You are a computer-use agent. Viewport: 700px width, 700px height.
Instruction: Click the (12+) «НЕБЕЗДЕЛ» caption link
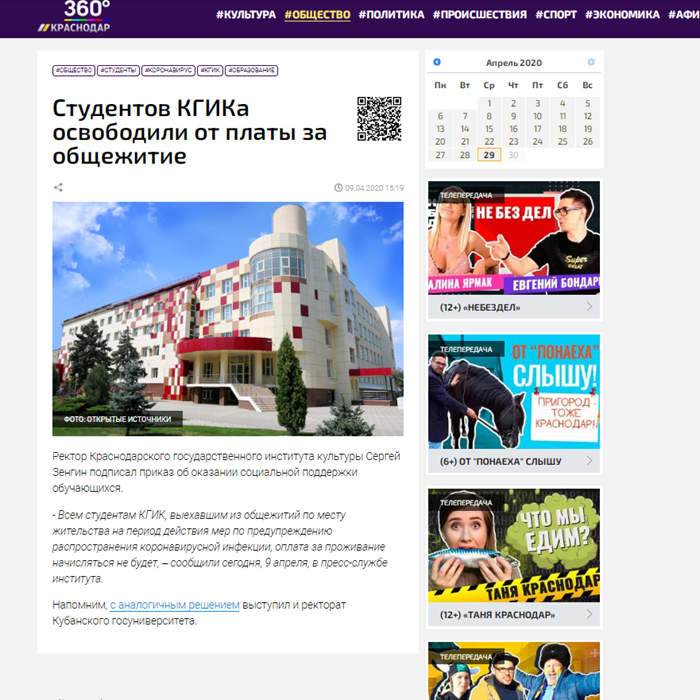[480, 308]
